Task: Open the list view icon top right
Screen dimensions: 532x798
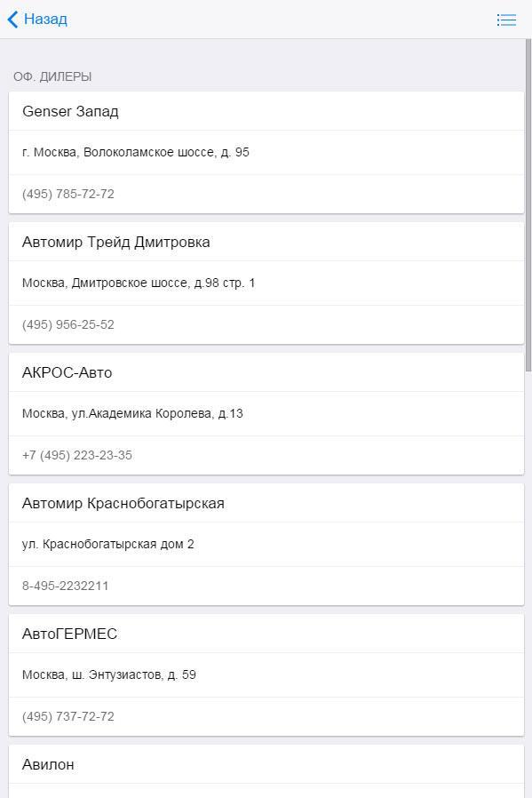Action: [x=506, y=19]
